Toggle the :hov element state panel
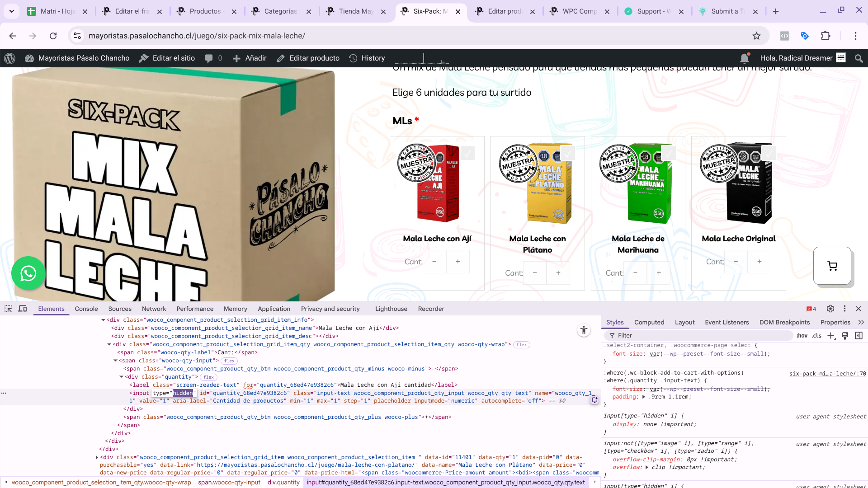The width and height of the screenshot is (868, 488). 802,335
